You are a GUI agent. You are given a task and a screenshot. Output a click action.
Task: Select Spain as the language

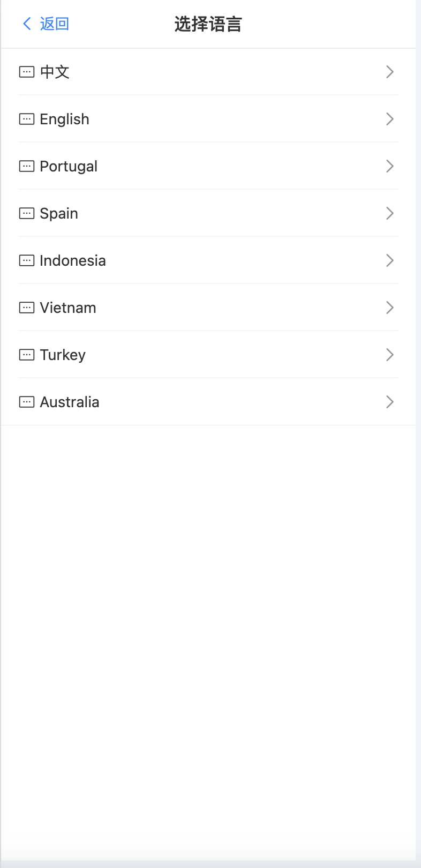(208, 213)
